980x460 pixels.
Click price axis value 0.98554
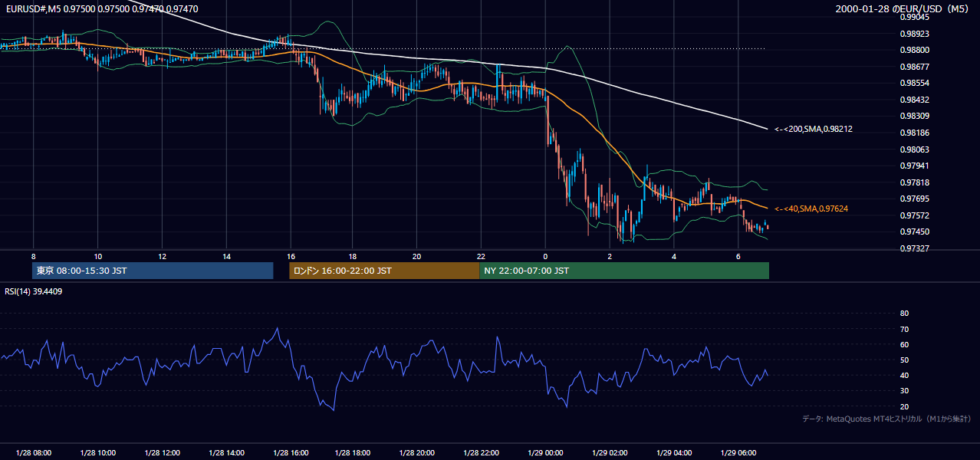click(915, 83)
